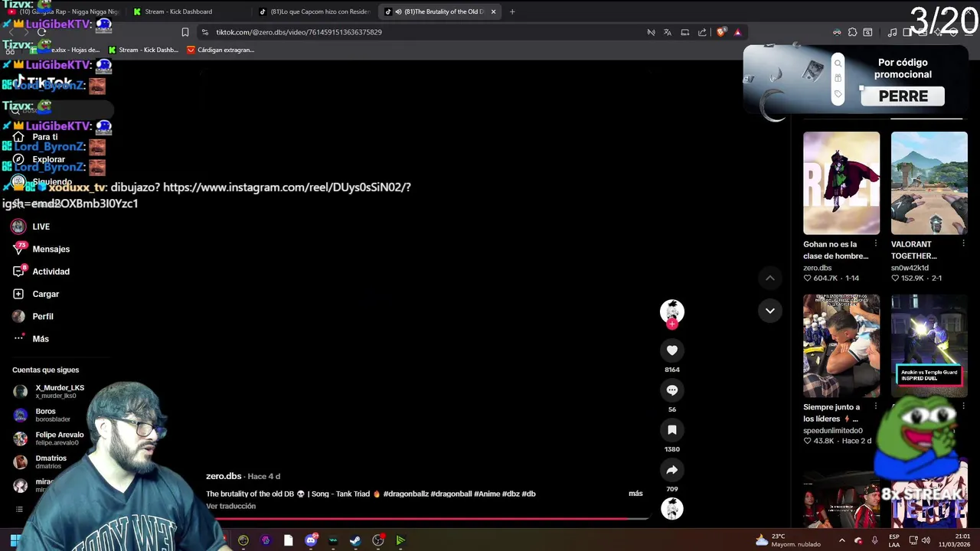Open the extensions puzzle icon
The image size is (980, 551).
pos(852,32)
